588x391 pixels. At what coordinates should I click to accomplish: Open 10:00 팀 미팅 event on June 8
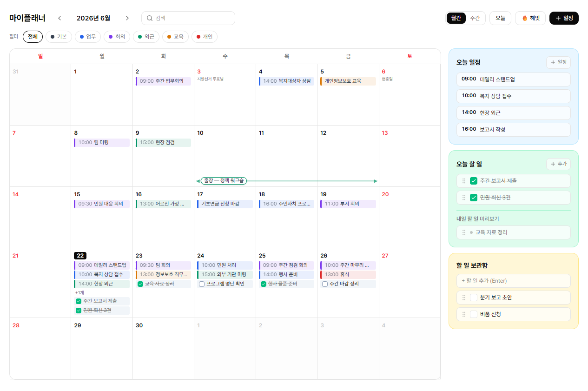[x=102, y=143]
